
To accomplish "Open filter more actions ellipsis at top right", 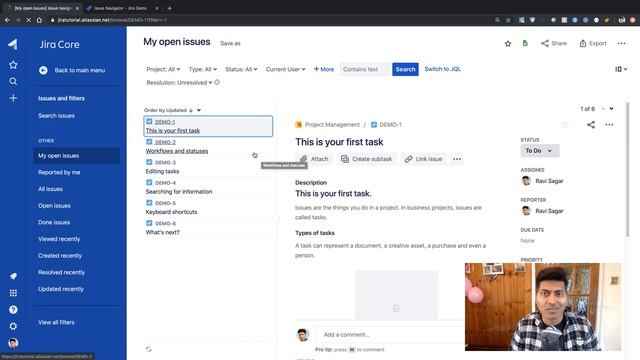I will tap(621, 43).
